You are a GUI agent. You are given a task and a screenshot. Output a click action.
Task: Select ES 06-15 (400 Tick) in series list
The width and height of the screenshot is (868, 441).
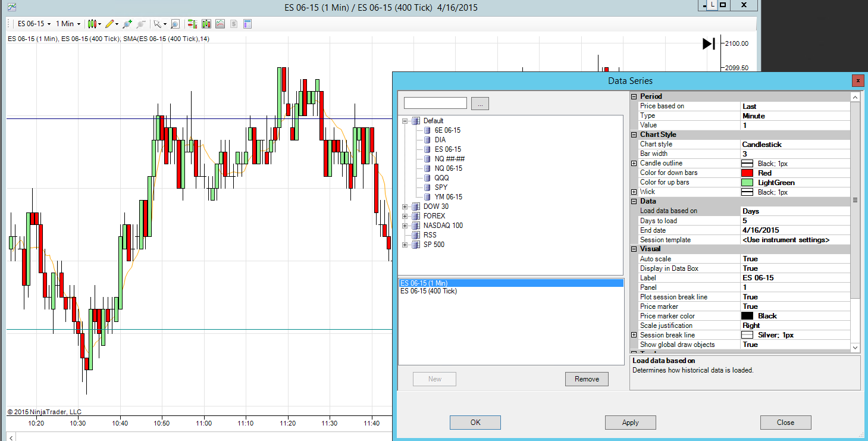point(511,292)
